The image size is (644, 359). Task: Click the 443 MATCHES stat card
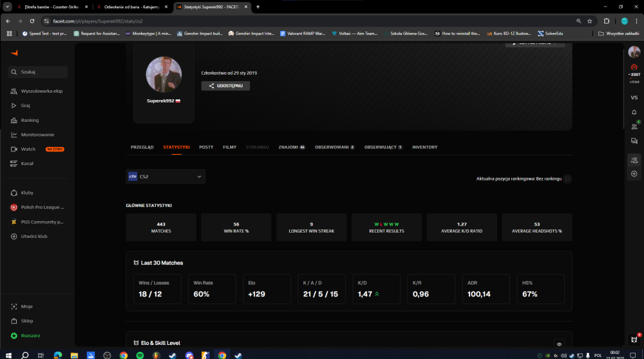pos(161,228)
